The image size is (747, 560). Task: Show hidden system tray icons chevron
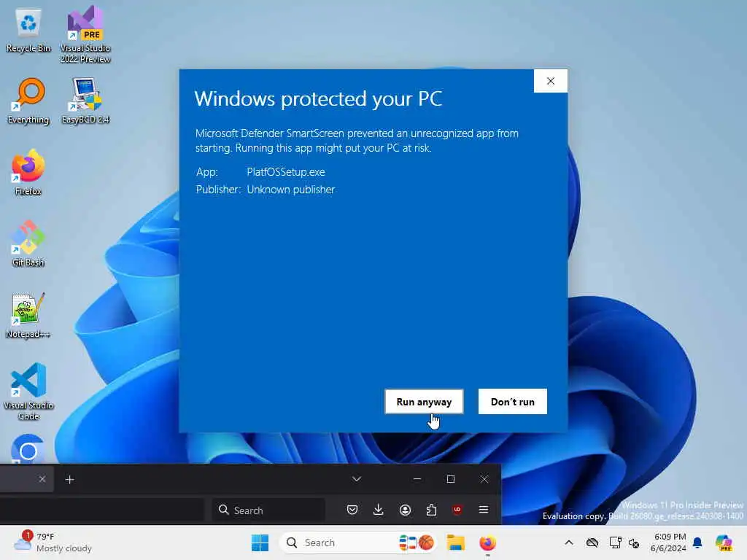[569, 542]
